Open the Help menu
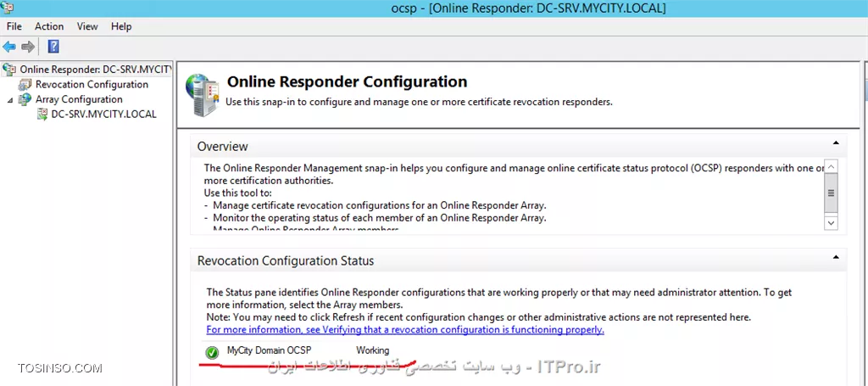 pyautogui.click(x=121, y=26)
